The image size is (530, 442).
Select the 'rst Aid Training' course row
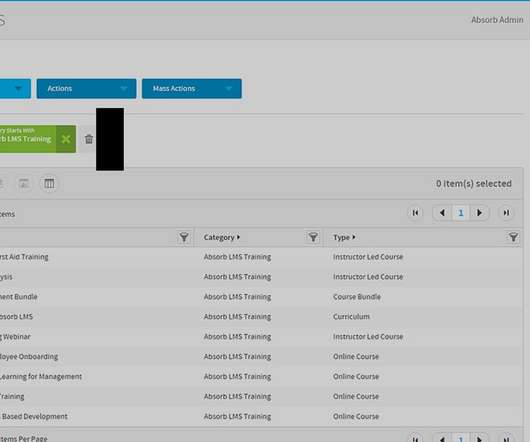click(x=261, y=257)
